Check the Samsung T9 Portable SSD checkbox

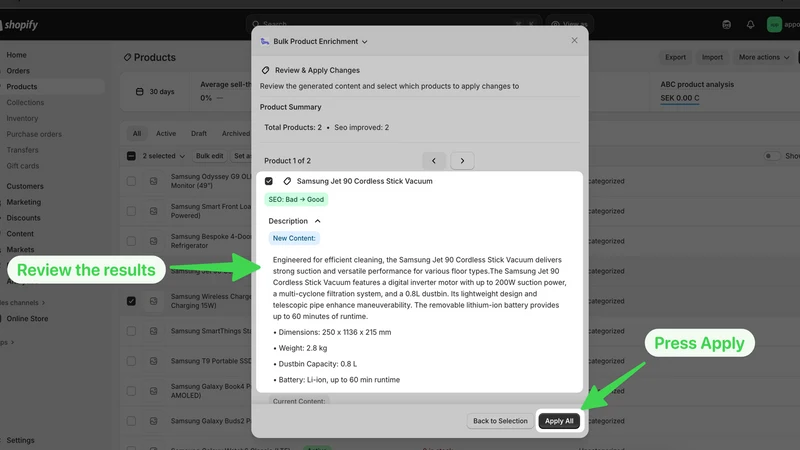[x=131, y=361]
